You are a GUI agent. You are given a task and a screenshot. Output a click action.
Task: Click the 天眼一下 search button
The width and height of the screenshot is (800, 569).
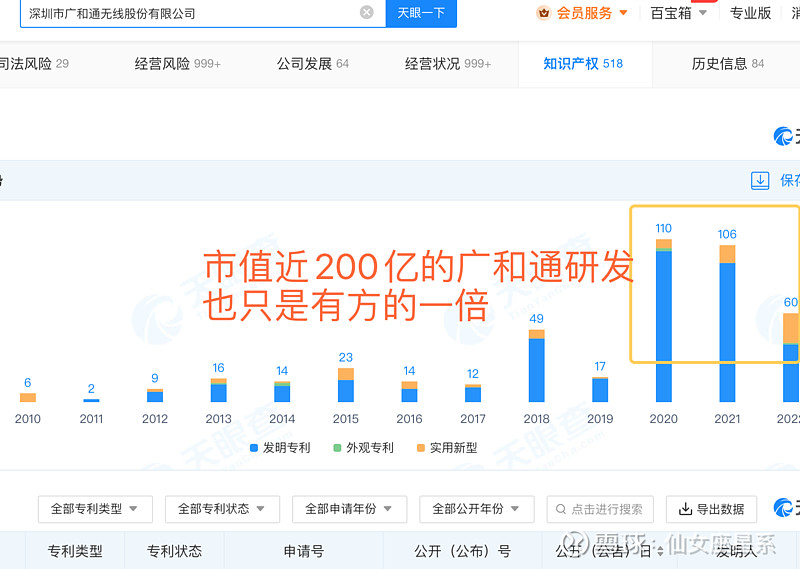tap(421, 13)
